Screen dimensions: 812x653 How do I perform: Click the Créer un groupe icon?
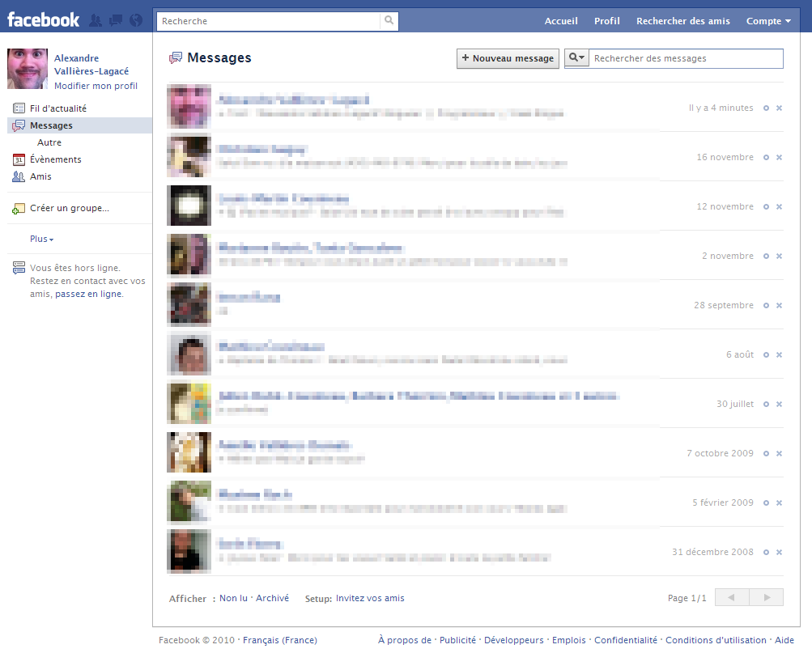(19, 209)
